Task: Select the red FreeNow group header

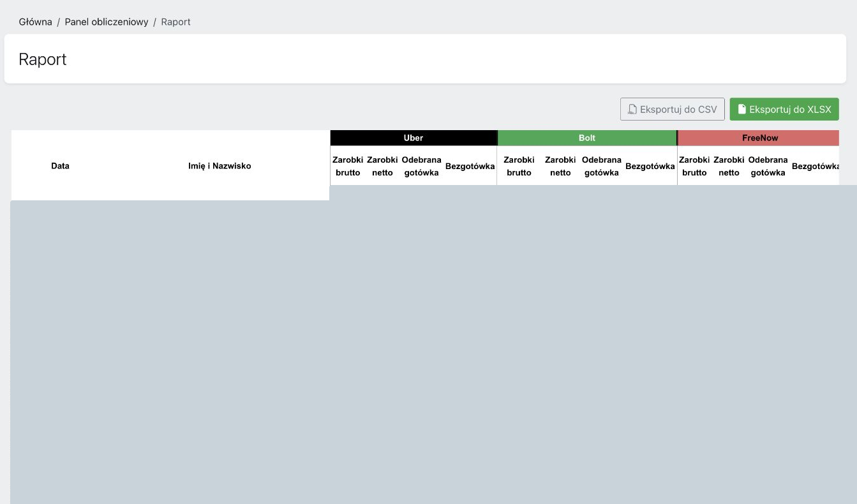Action: (x=759, y=138)
